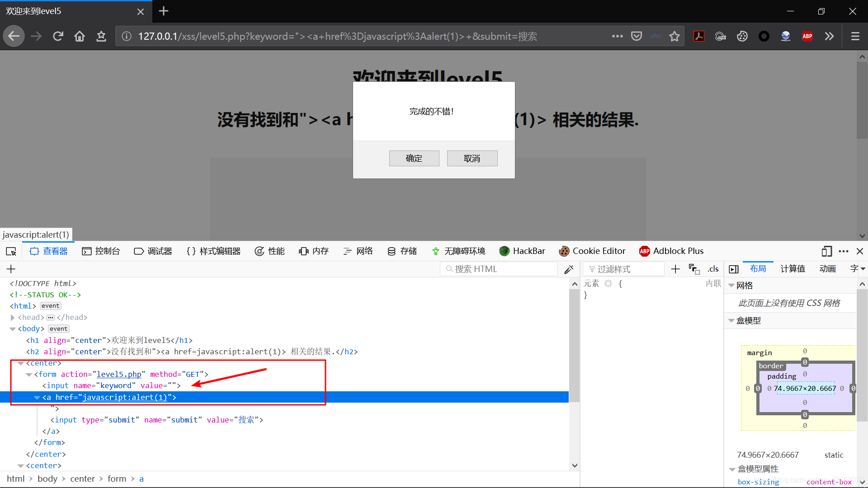Show more toolbar extensions chevron
This screenshot has width=868, height=488.
tap(829, 36)
